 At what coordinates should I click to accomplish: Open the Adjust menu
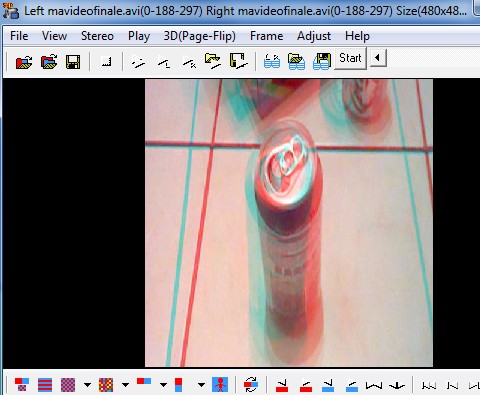pyautogui.click(x=314, y=36)
